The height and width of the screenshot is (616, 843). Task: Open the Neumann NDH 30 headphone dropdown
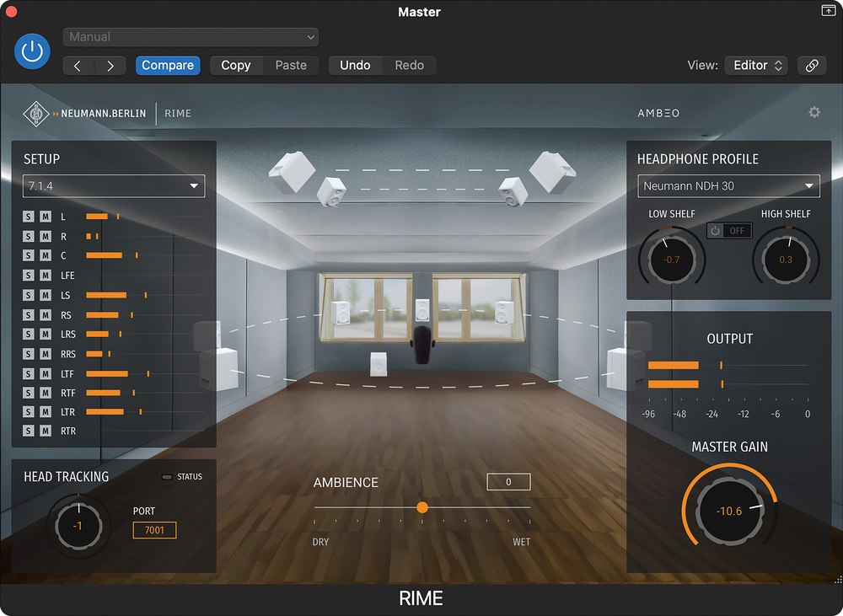(x=728, y=186)
